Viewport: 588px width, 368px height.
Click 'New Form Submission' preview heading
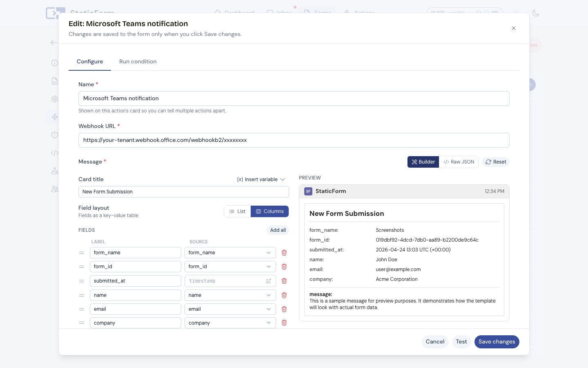click(347, 213)
